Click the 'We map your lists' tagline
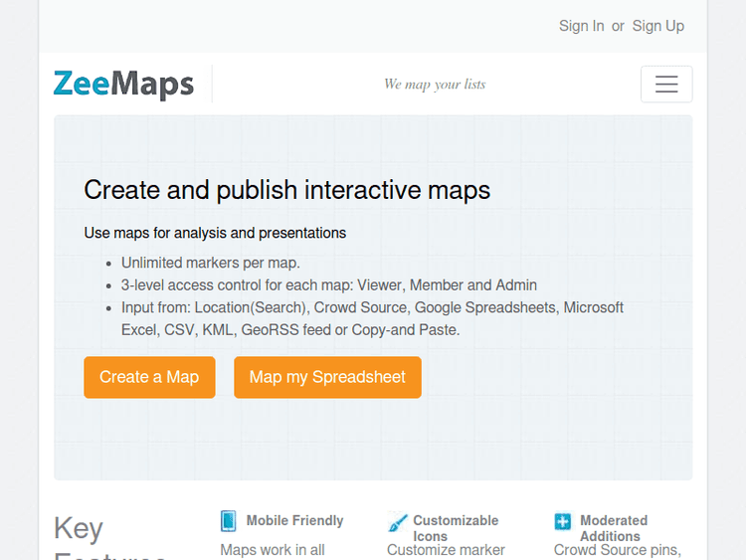 435,85
